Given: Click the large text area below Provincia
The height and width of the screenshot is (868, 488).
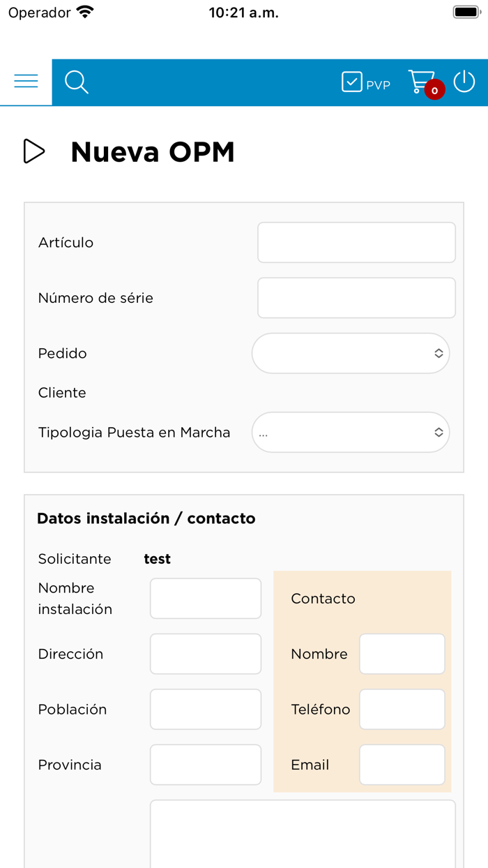Looking at the screenshot, I should point(303,834).
